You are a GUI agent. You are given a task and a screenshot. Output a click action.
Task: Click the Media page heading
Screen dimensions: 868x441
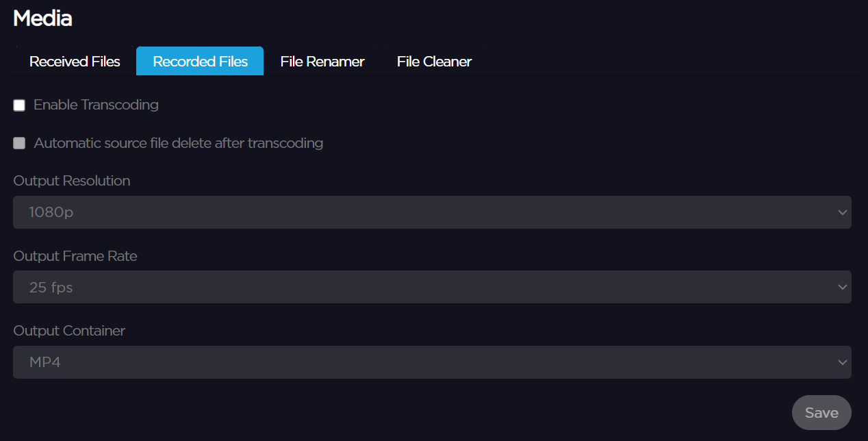click(x=42, y=18)
